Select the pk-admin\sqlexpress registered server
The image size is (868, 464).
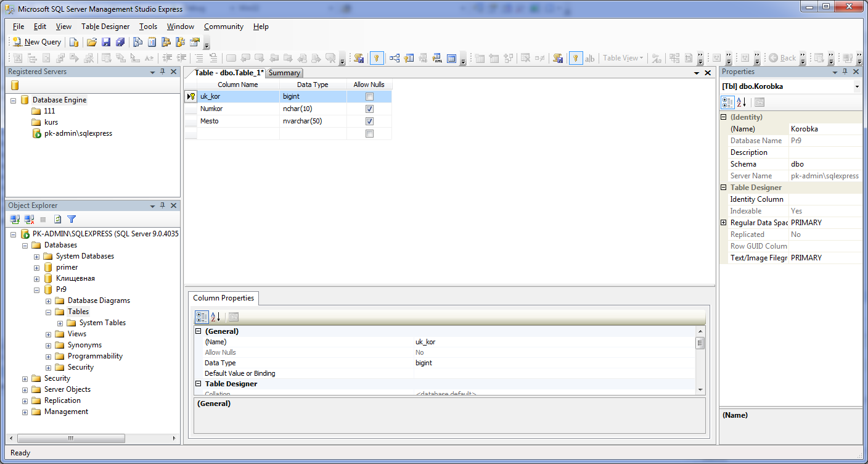click(x=78, y=133)
